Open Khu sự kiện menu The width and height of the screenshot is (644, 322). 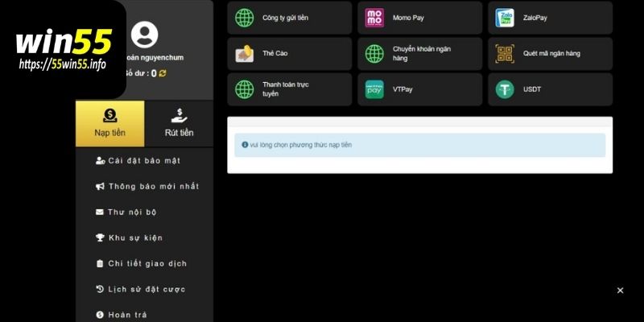coord(144,237)
